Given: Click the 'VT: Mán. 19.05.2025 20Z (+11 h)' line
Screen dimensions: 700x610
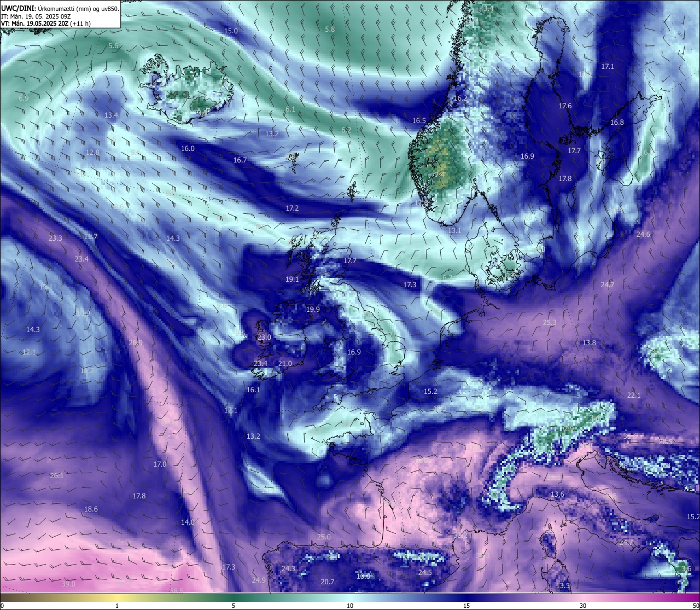Looking at the screenshot, I should [x=46, y=24].
